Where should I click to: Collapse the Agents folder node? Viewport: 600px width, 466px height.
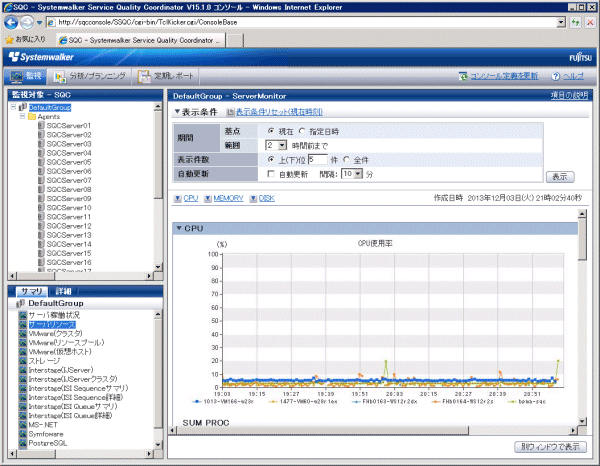click(x=23, y=116)
